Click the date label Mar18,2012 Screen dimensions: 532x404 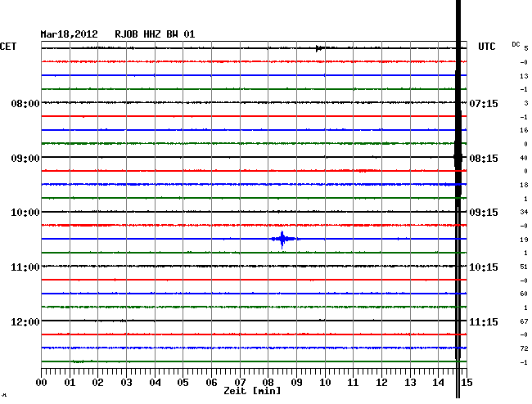pyautogui.click(x=69, y=34)
